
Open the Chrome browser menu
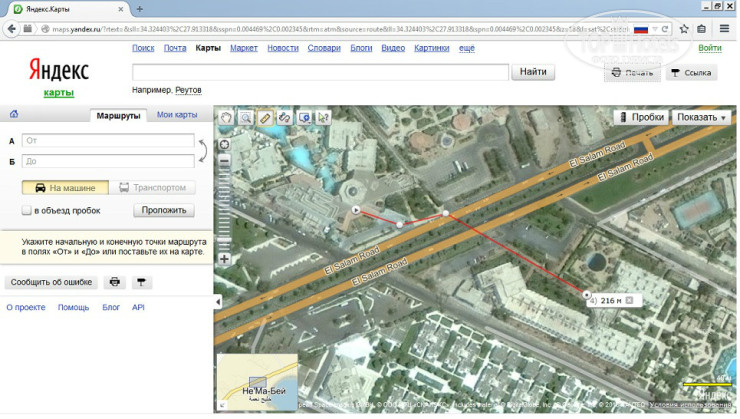724,29
